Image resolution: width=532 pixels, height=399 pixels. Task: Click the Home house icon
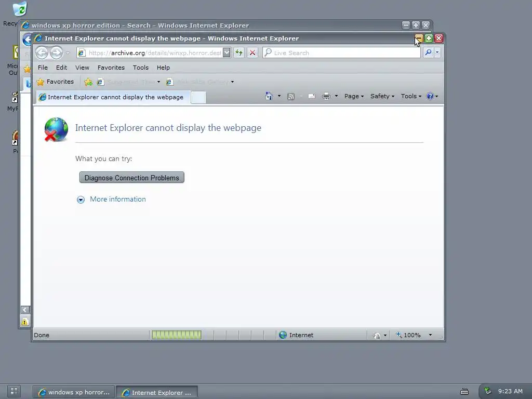click(269, 96)
